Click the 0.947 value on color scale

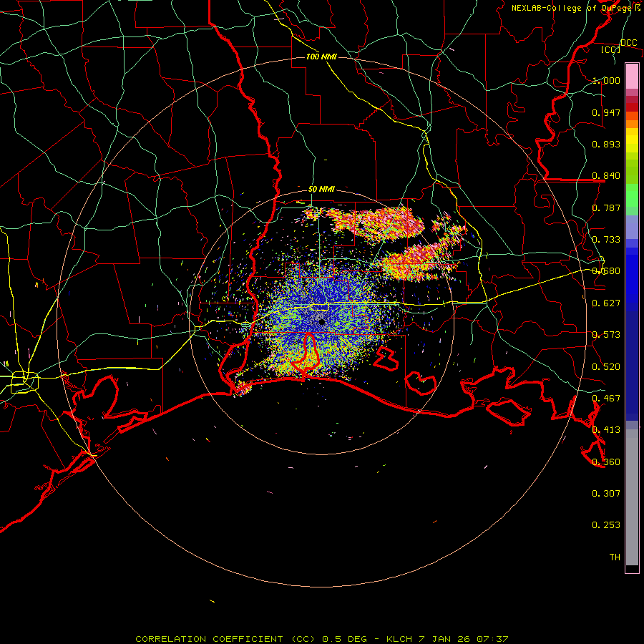606,112
